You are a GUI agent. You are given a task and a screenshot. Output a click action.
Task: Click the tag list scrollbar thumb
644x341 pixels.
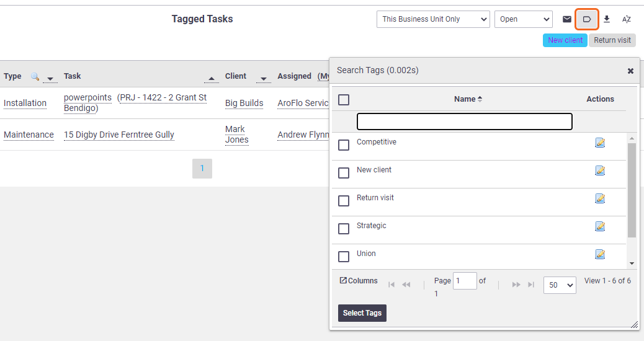point(632,190)
